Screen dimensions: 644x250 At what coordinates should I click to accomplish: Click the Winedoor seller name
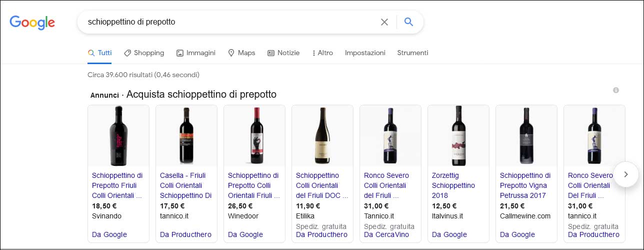[243, 216]
